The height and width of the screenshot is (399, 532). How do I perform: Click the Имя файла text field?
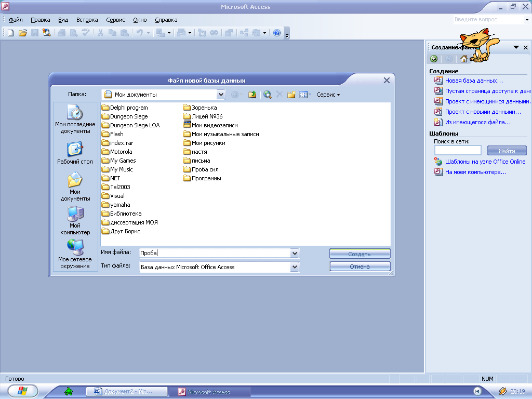[215, 253]
